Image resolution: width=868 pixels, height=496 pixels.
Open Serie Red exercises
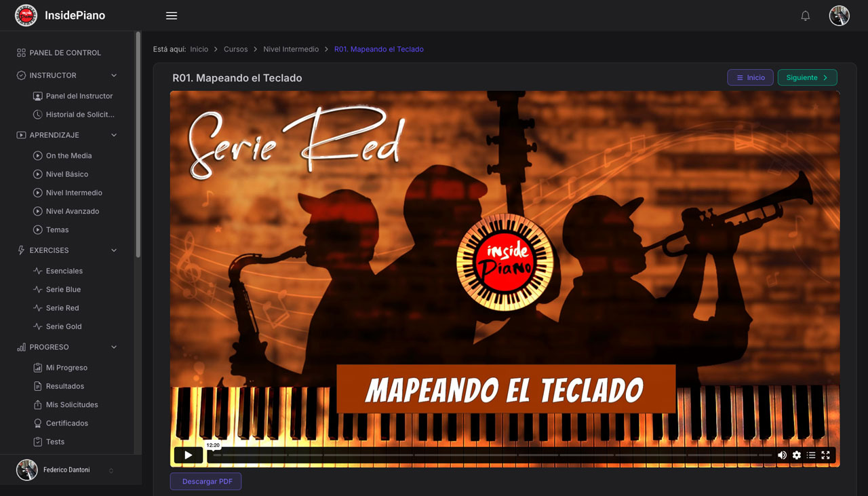62,308
